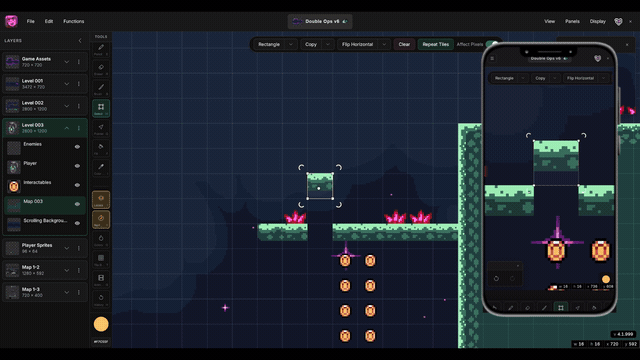640x360 pixels.
Task: Hide the Enemies layer
Action: (x=77, y=147)
